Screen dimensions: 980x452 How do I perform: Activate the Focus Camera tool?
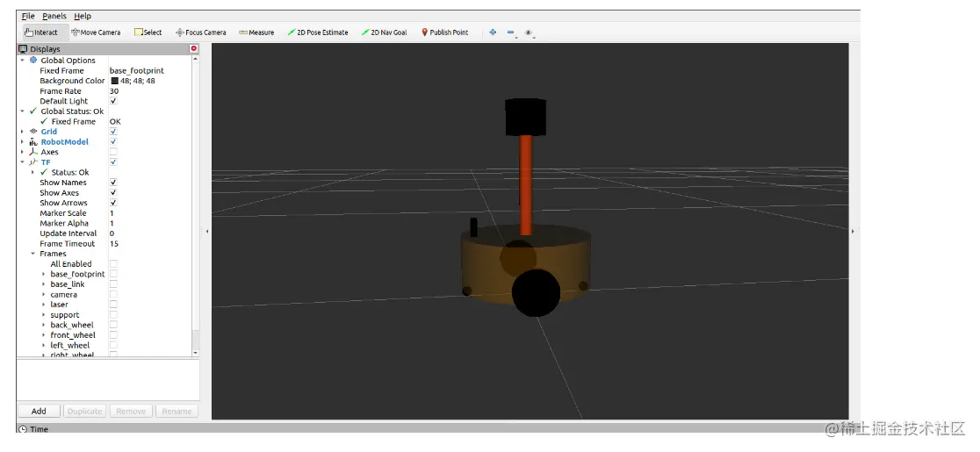coord(200,32)
